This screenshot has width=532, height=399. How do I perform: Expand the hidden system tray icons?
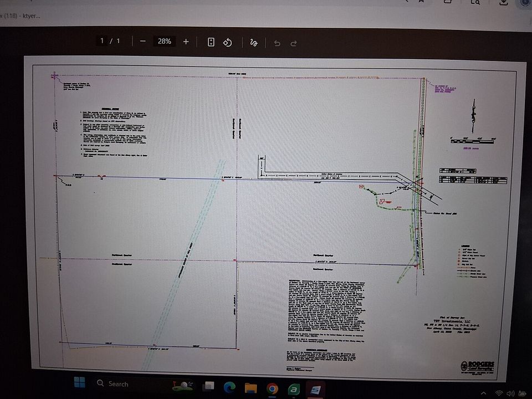point(484,394)
